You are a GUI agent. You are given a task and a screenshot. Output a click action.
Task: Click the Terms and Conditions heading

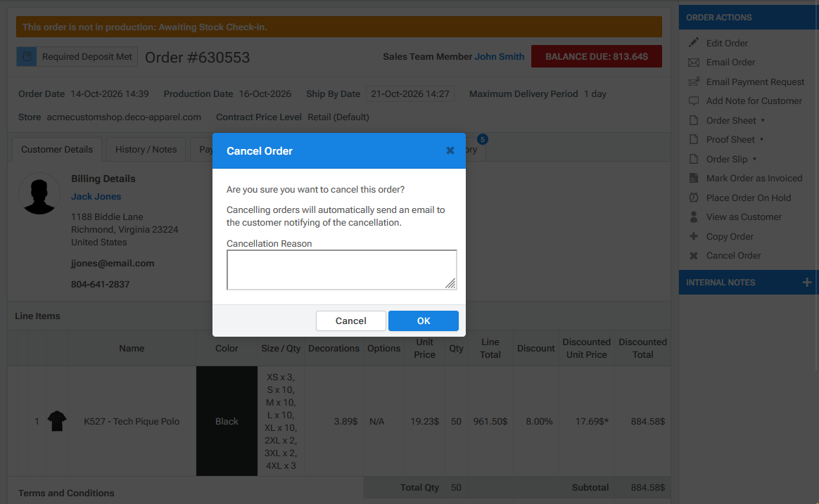(x=66, y=493)
